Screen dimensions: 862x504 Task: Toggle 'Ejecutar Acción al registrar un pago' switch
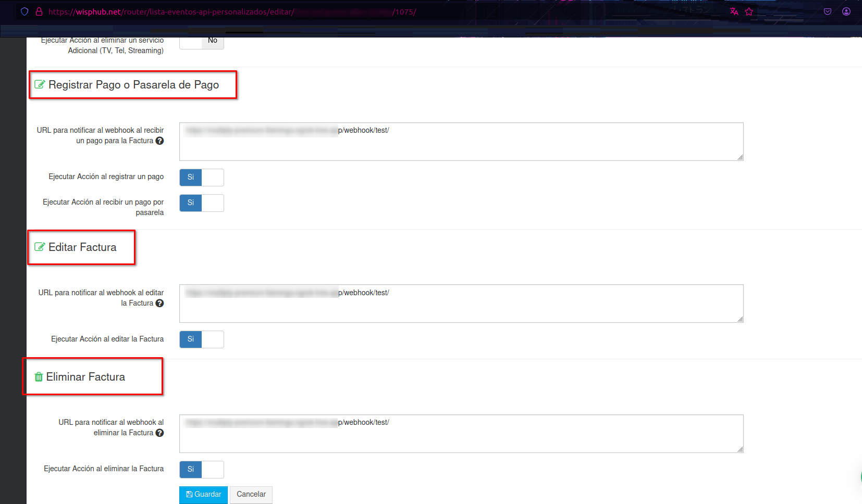tap(202, 178)
